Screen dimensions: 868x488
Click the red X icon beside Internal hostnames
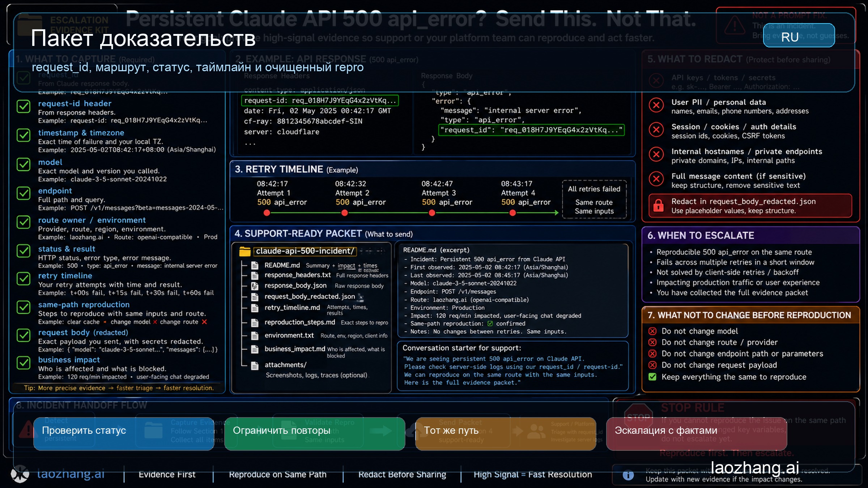pyautogui.click(x=656, y=154)
